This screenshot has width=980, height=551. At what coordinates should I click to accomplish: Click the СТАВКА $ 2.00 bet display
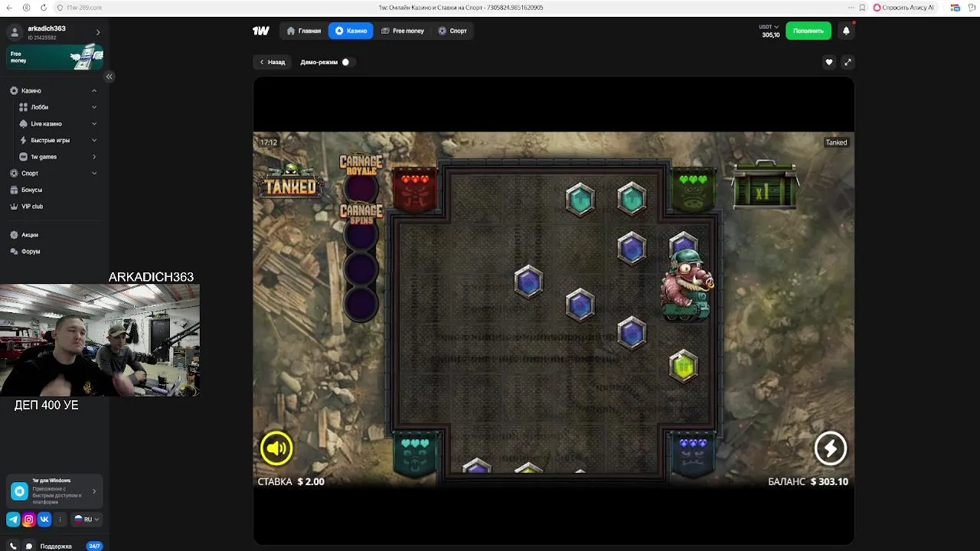coord(291,481)
